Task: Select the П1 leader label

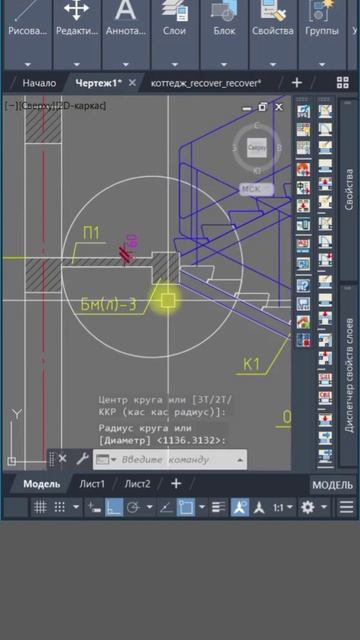Action: (91, 234)
